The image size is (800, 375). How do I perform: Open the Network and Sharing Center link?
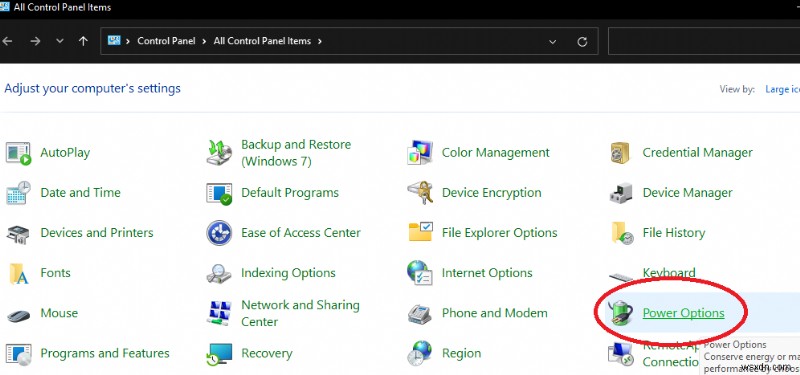point(300,313)
